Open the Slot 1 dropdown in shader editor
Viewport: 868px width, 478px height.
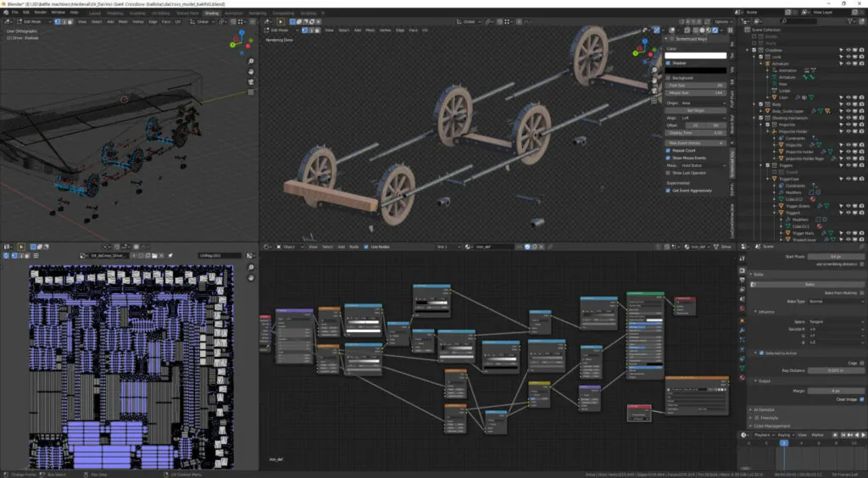click(x=448, y=247)
